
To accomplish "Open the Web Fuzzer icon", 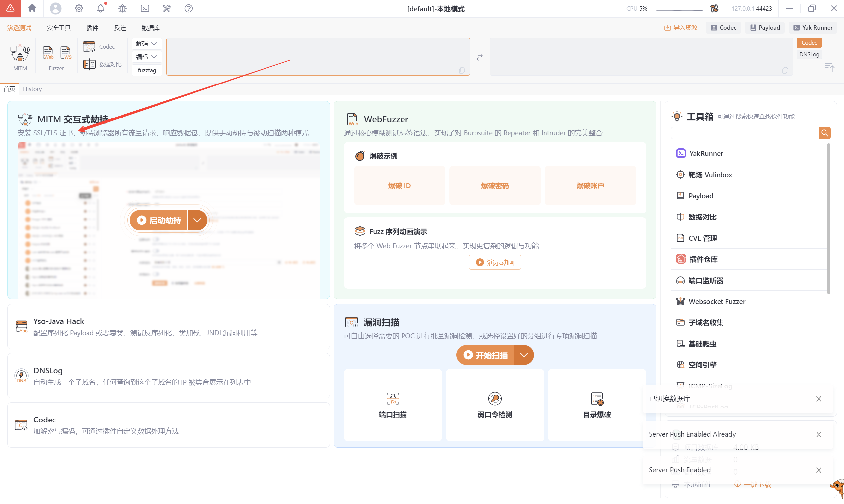I will click(48, 52).
